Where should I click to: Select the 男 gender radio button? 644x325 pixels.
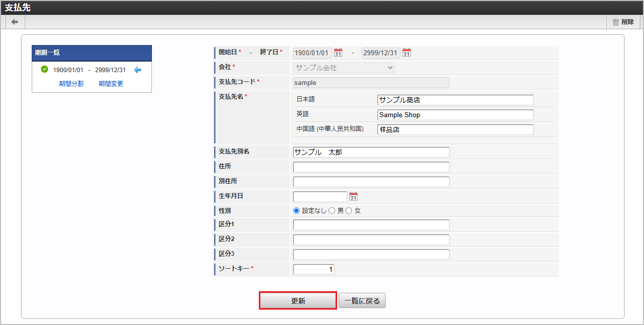coord(331,210)
